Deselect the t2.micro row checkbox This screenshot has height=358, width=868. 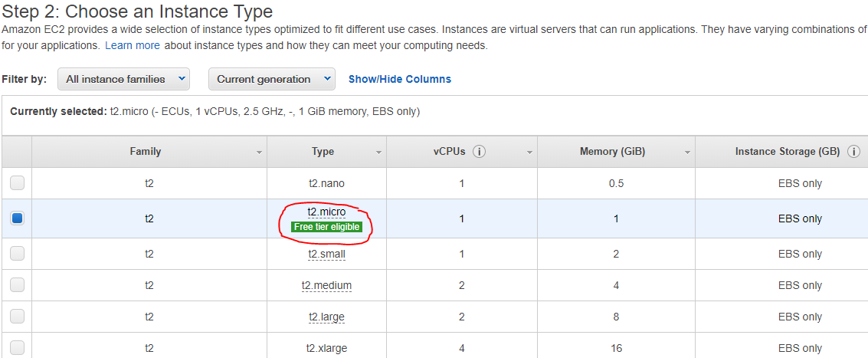click(17, 218)
